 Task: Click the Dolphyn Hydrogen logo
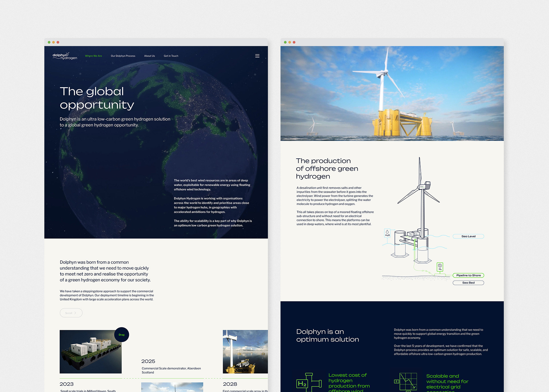tap(65, 56)
